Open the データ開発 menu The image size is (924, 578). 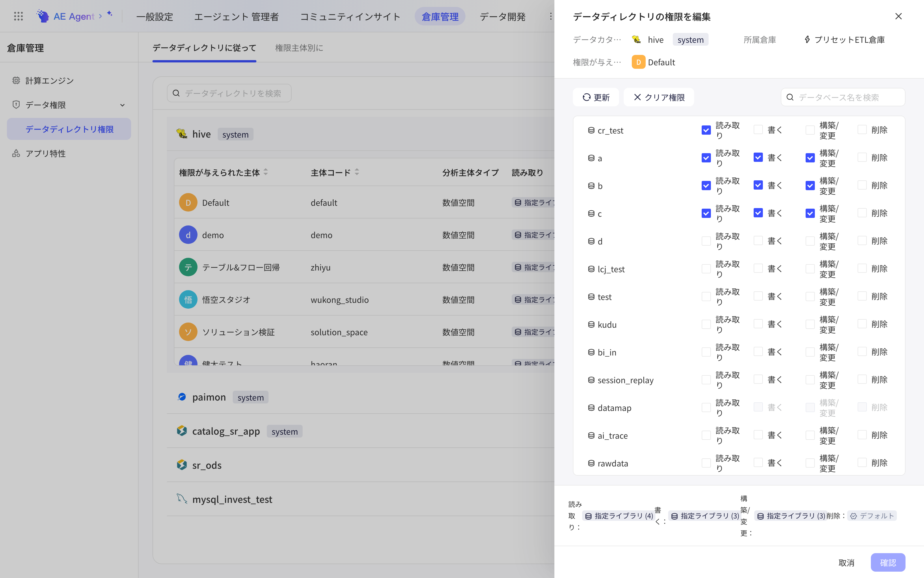502,16
